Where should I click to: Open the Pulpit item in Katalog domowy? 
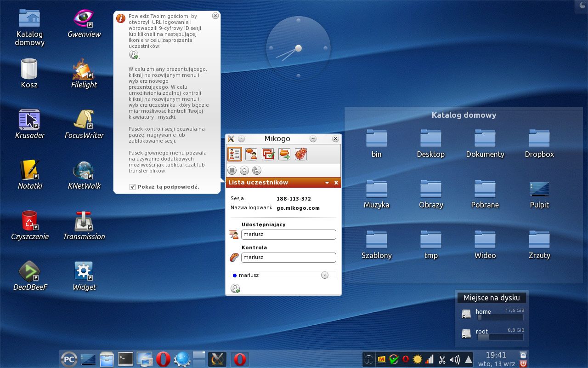[539, 194]
